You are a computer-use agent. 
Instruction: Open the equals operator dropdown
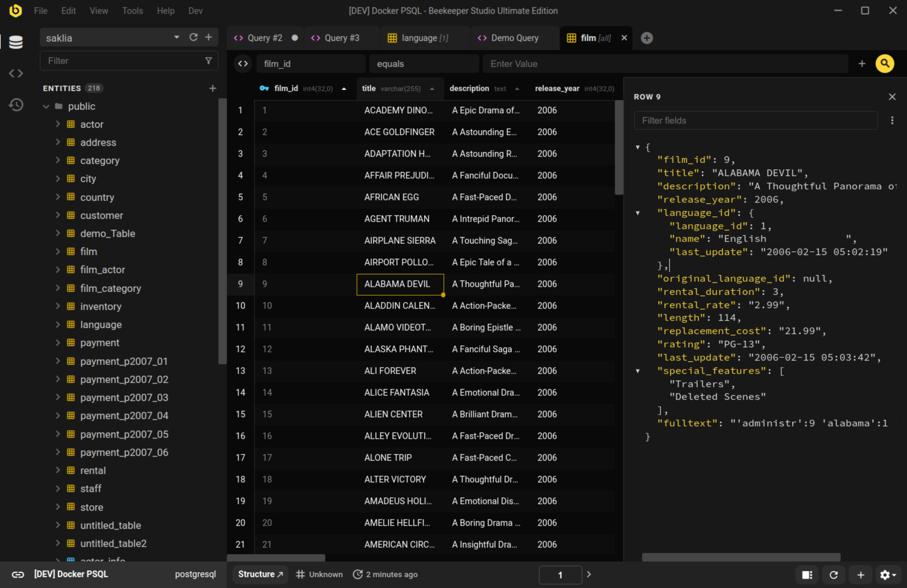[424, 64]
